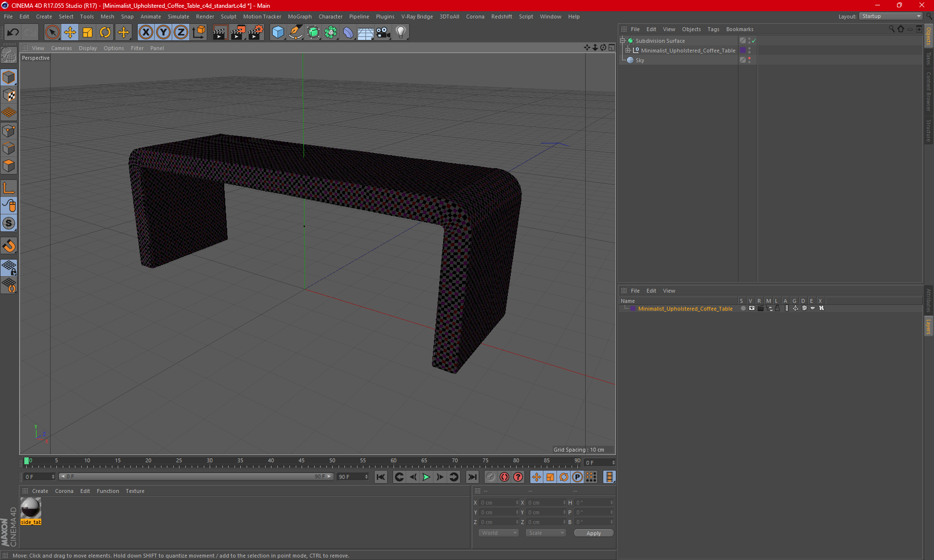Toggle layer Solo dot for coffee table
Image resolution: width=934 pixels, height=560 pixels.
point(743,308)
